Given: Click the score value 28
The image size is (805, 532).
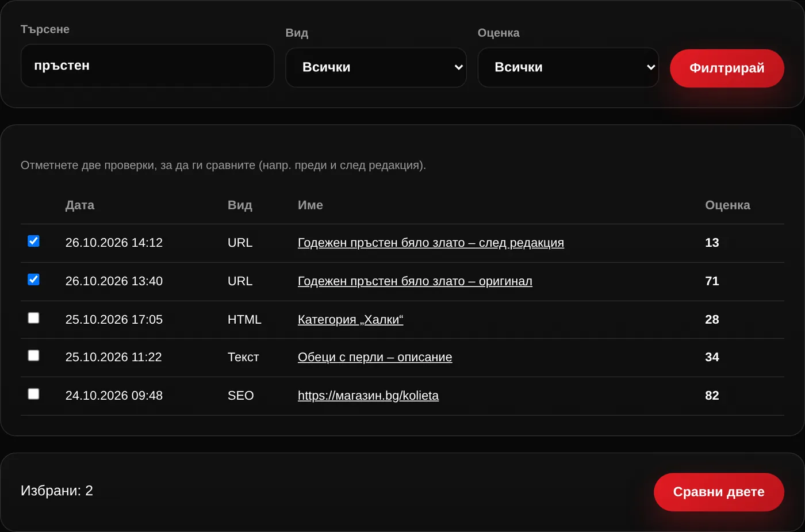Looking at the screenshot, I should pyautogui.click(x=712, y=320).
